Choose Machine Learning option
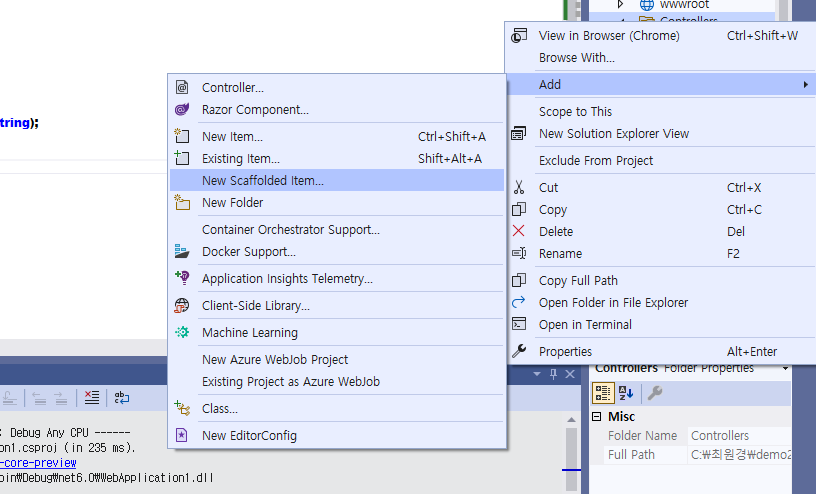The height and width of the screenshot is (494, 816). [x=337, y=333]
